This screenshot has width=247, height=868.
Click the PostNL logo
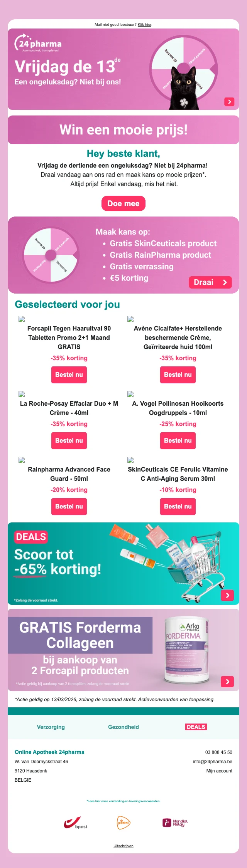123,823
